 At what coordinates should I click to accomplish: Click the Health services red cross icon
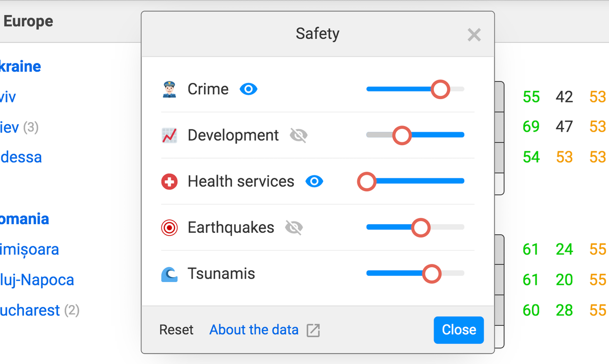169,182
